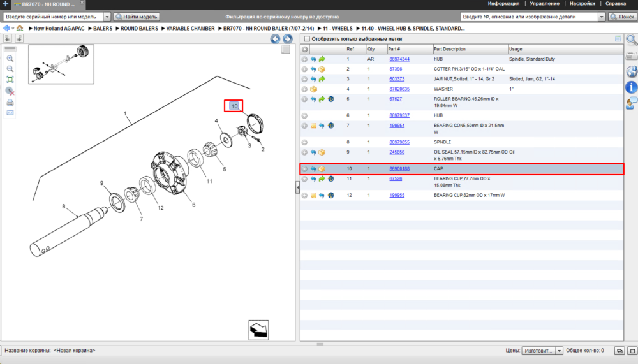
Task: Click the rotate diagram arrow icon
Action: pos(258,330)
